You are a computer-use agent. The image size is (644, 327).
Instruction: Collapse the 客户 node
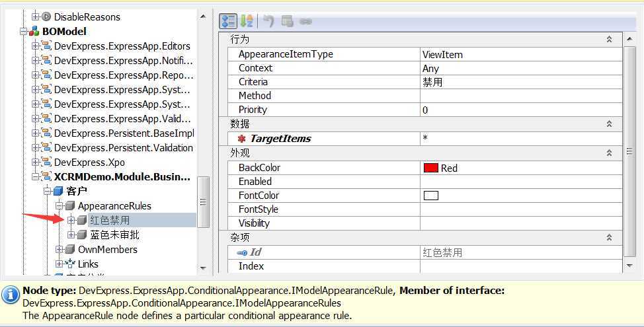pos(47,191)
